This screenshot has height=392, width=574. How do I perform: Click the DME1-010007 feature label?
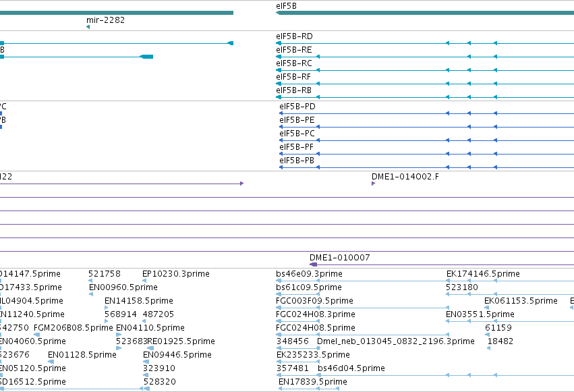pyautogui.click(x=340, y=258)
